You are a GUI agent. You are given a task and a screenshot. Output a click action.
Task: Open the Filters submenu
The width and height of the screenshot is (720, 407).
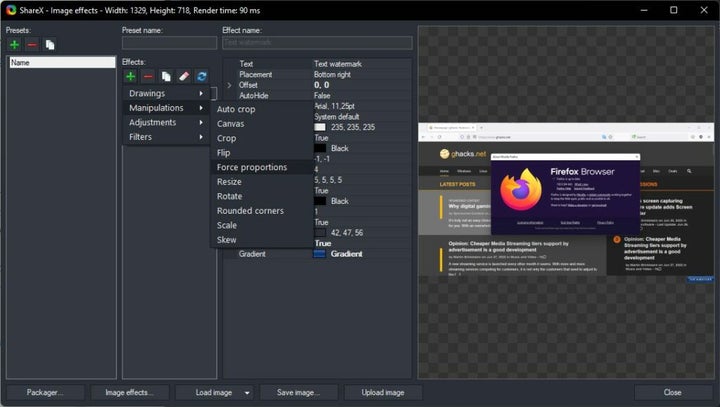point(166,137)
